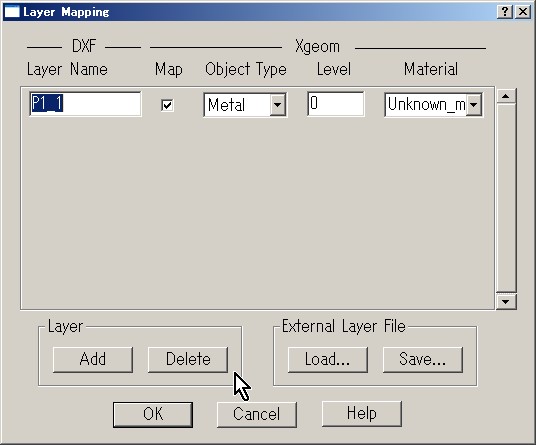This screenshot has width=536, height=445.
Task: Delete the selected layer
Action: (188, 360)
